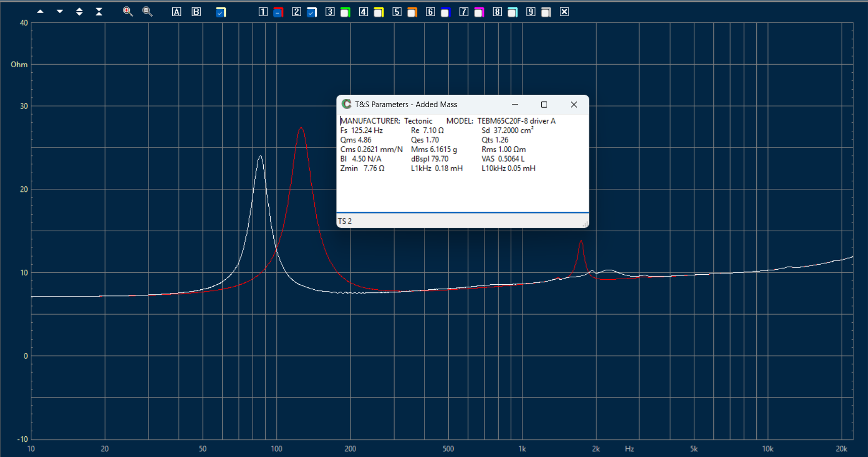Click the white curve's resonance peak

coord(260,157)
